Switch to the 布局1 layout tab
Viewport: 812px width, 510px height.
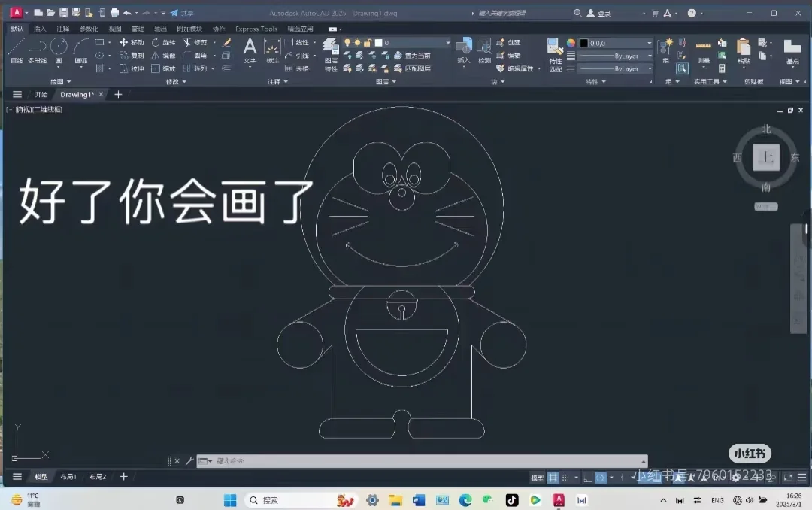(x=68, y=476)
